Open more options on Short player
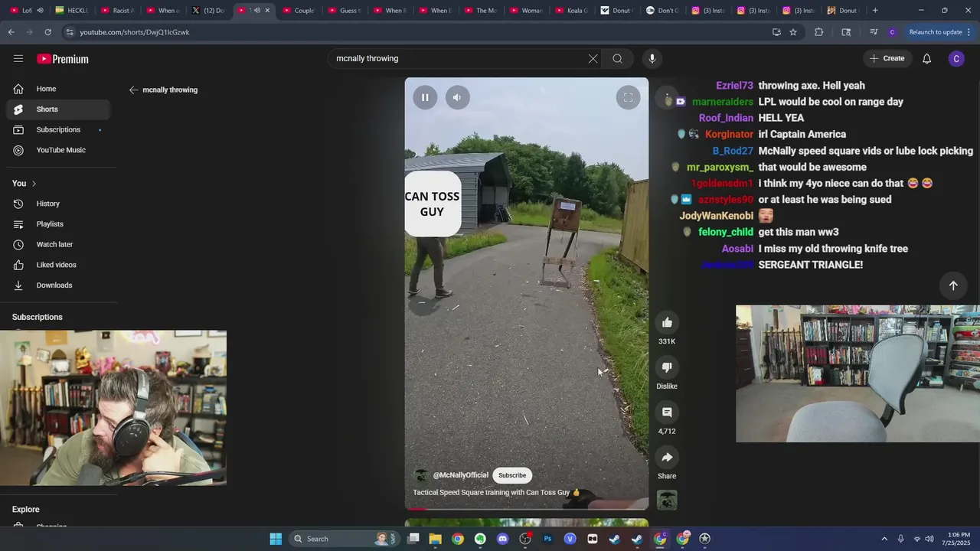 [x=667, y=97]
